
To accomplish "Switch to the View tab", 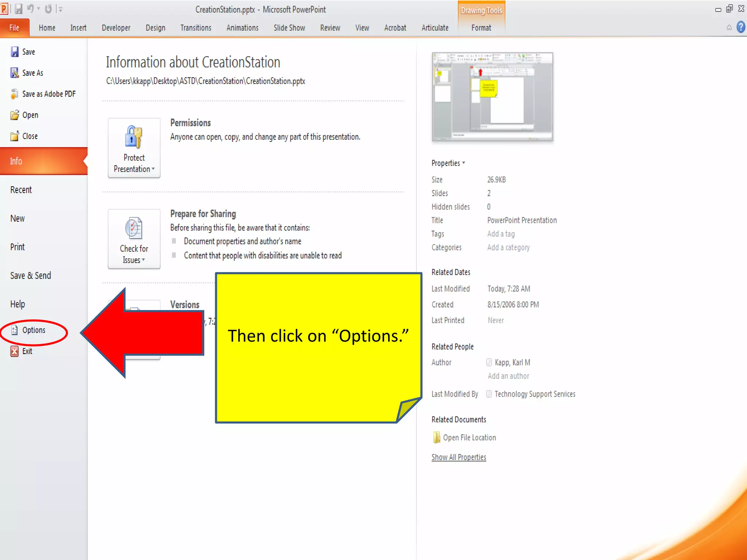I will (x=362, y=28).
